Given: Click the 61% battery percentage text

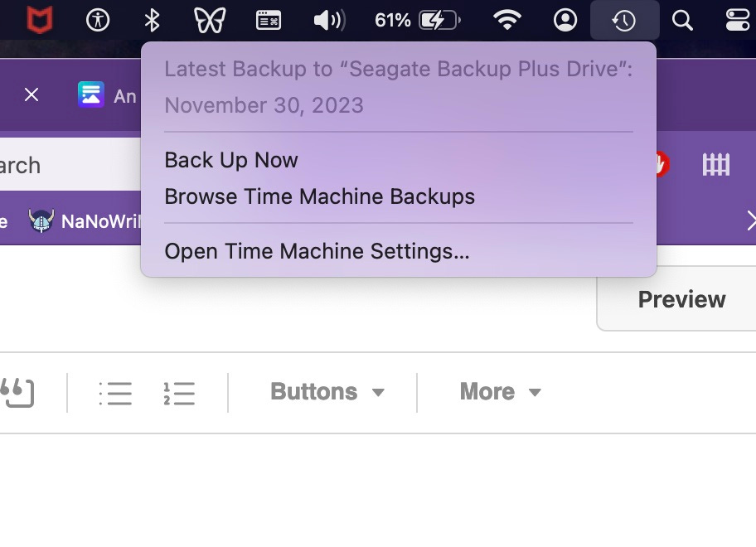Looking at the screenshot, I should coord(392,20).
